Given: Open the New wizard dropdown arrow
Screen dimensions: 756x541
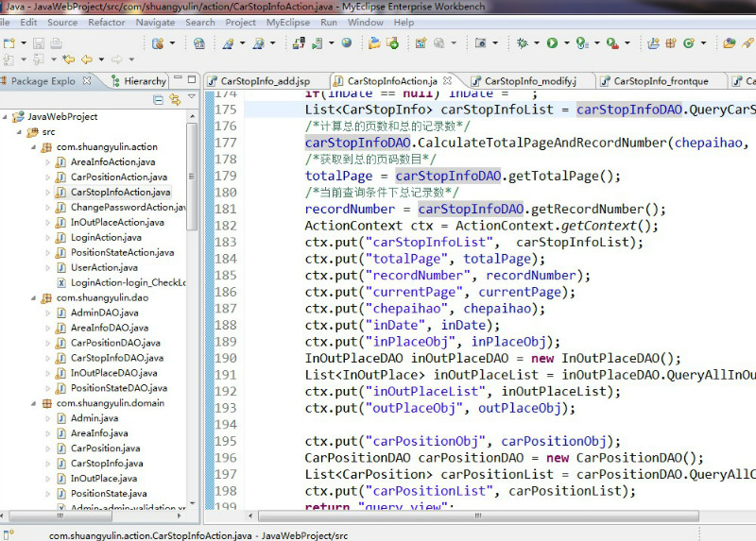Looking at the screenshot, I should [24, 43].
